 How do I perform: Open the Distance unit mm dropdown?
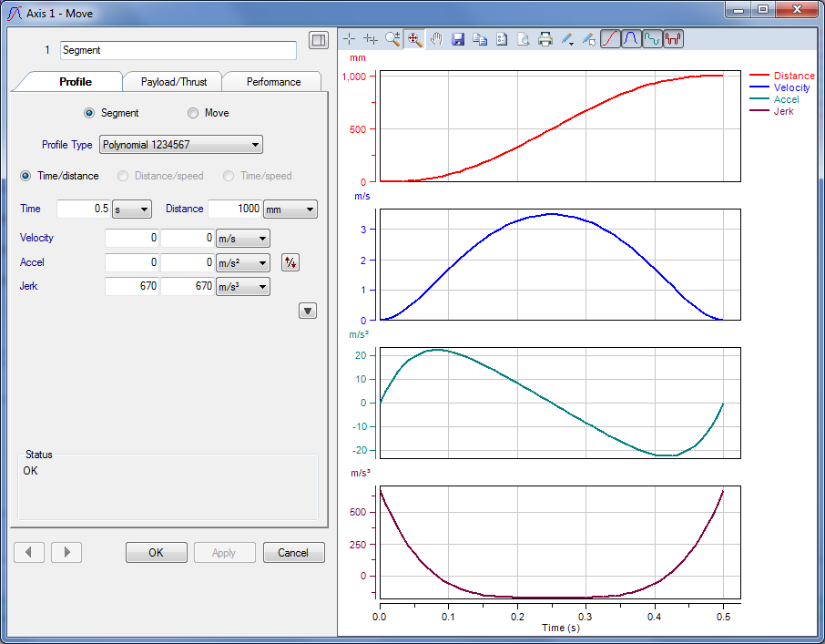tap(290, 210)
